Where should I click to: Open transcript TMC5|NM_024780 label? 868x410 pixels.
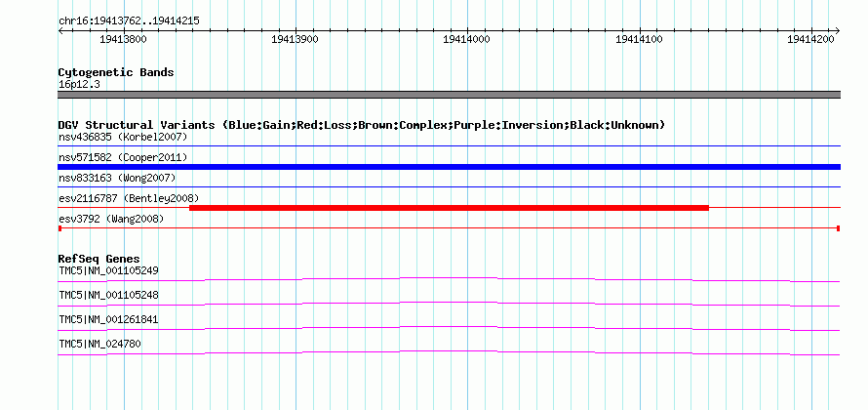coord(99,344)
